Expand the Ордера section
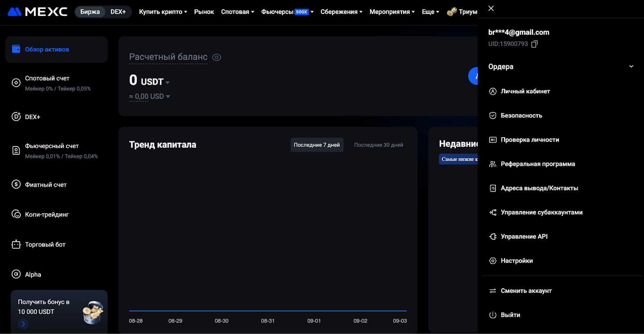Viewport: 644px width, 334px height. (x=561, y=66)
